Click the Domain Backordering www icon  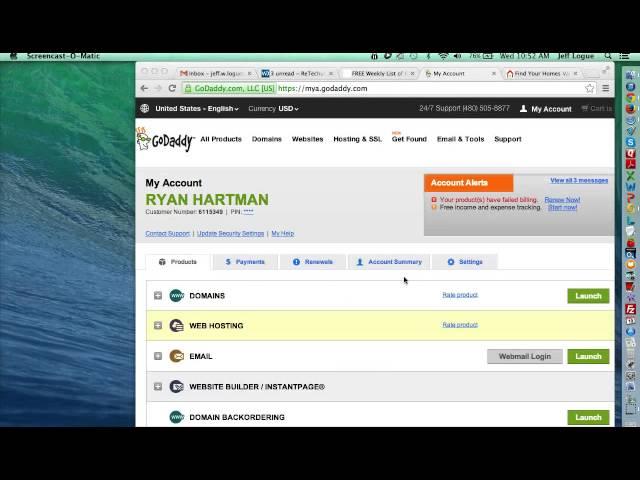[x=176, y=417]
